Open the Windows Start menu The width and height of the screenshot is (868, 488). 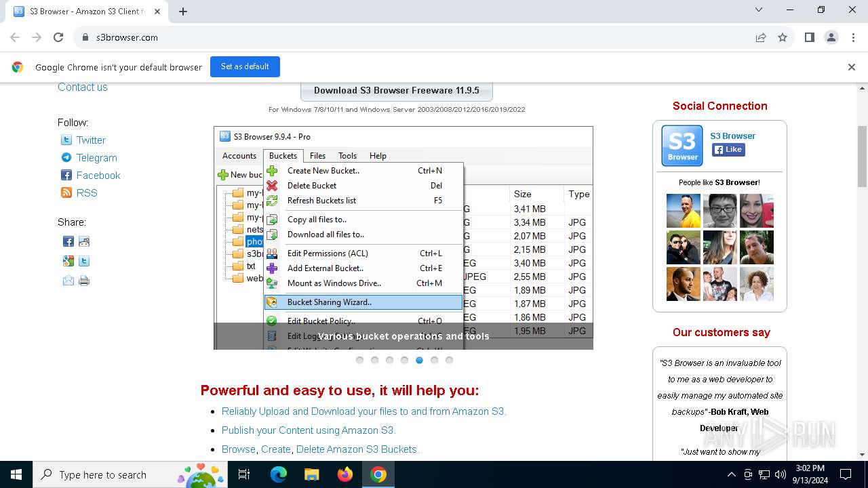coord(16,474)
